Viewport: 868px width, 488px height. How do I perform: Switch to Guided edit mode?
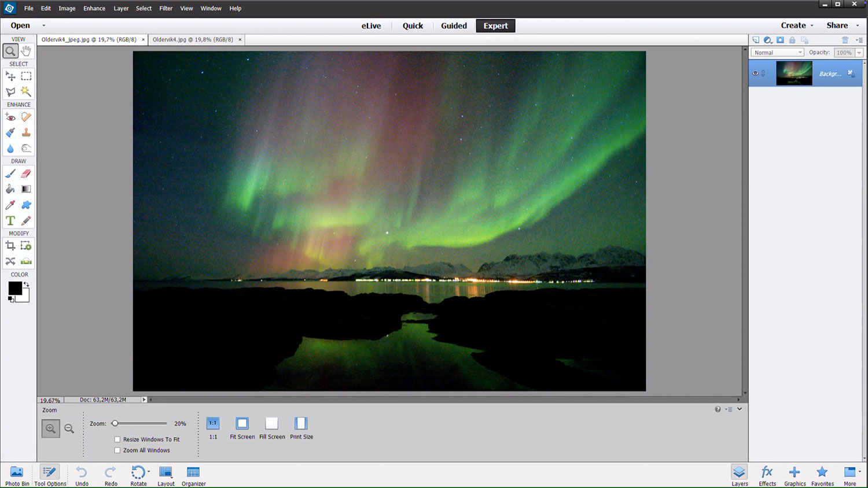[454, 25]
